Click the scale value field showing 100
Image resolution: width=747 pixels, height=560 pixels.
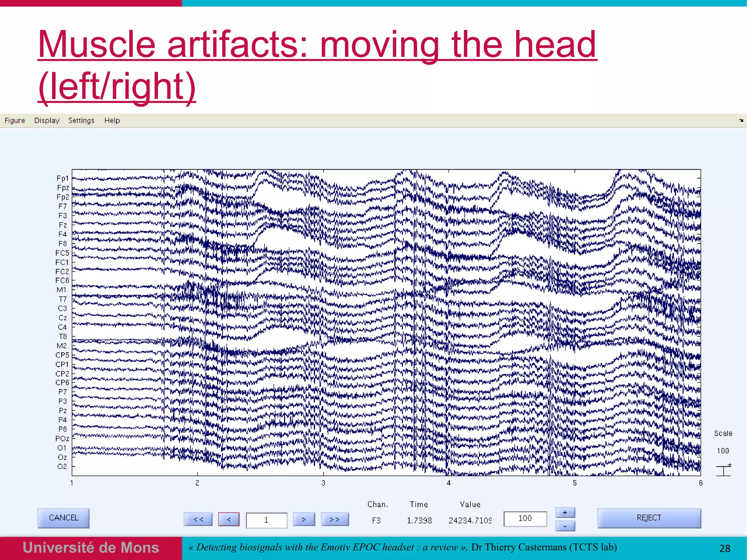click(x=525, y=518)
